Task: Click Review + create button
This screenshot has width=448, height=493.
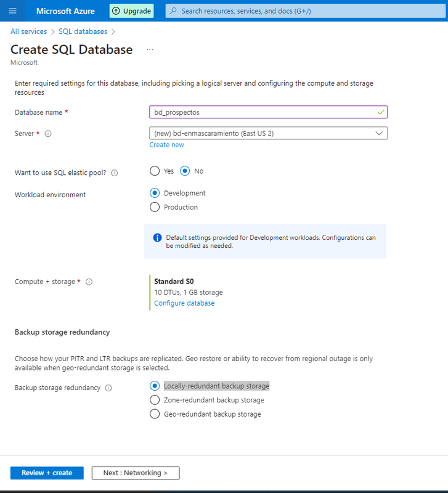Action: point(47,473)
